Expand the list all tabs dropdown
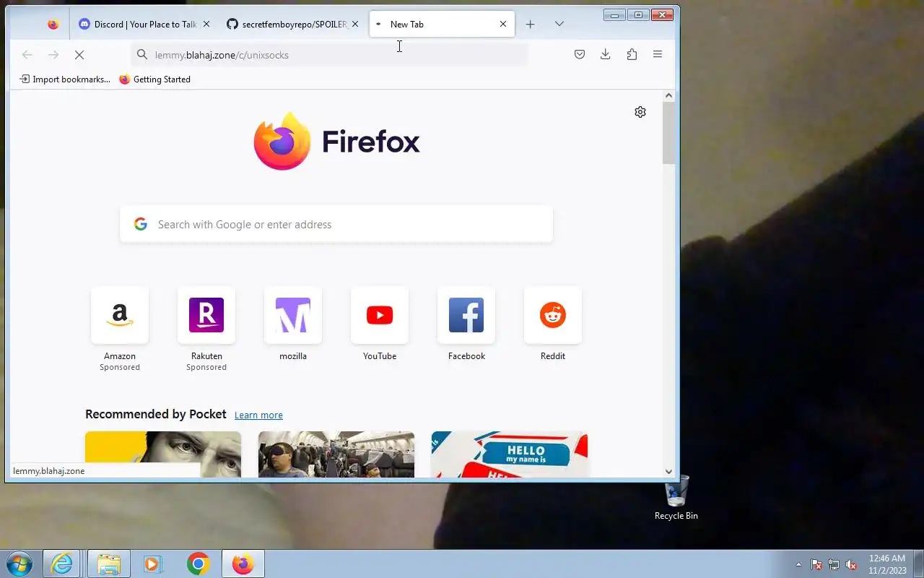 559,24
